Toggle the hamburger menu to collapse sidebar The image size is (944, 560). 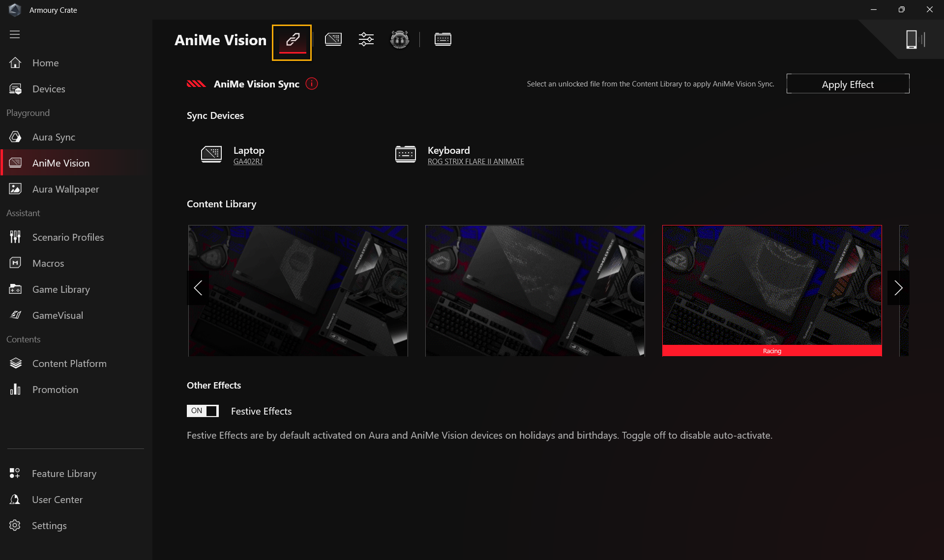15,34
